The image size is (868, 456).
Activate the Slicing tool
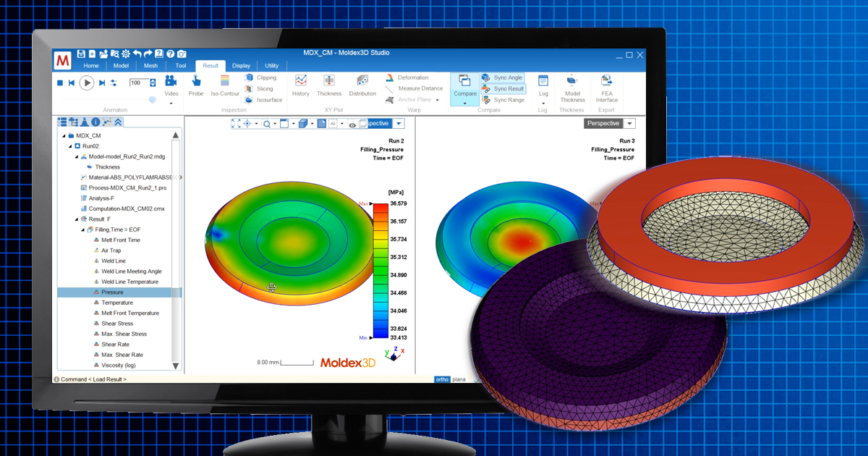click(259, 89)
